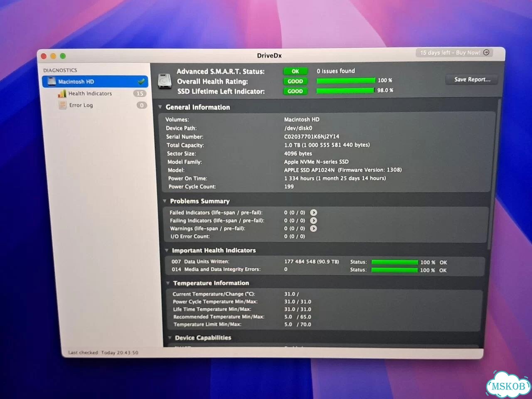The height and width of the screenshot is (399, 532).
Task: Click the Error Log count badge 0
Action: [x=142, y=105]
